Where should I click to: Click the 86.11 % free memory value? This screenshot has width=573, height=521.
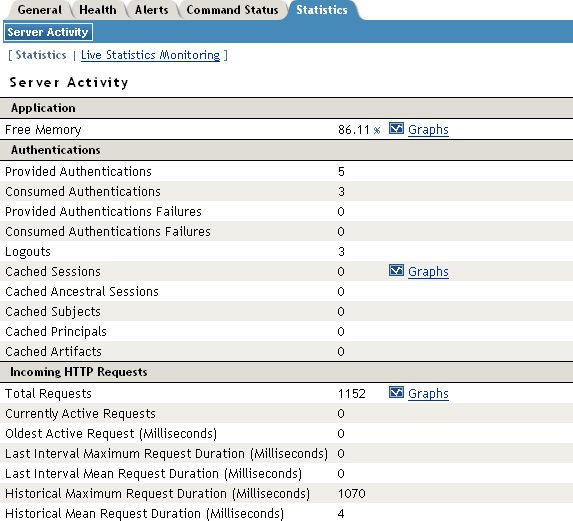[x=359, y=130]
